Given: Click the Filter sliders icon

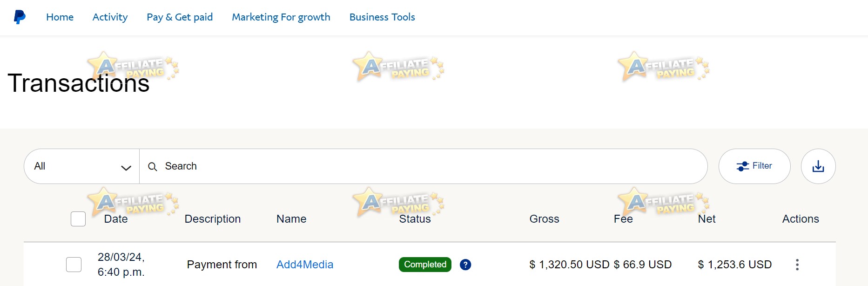Looking at the screenshot, I should 743,166.
